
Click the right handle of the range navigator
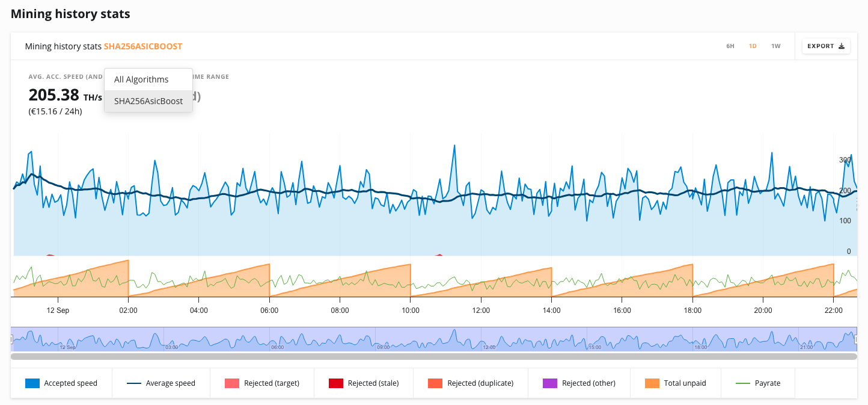(856, 340)
